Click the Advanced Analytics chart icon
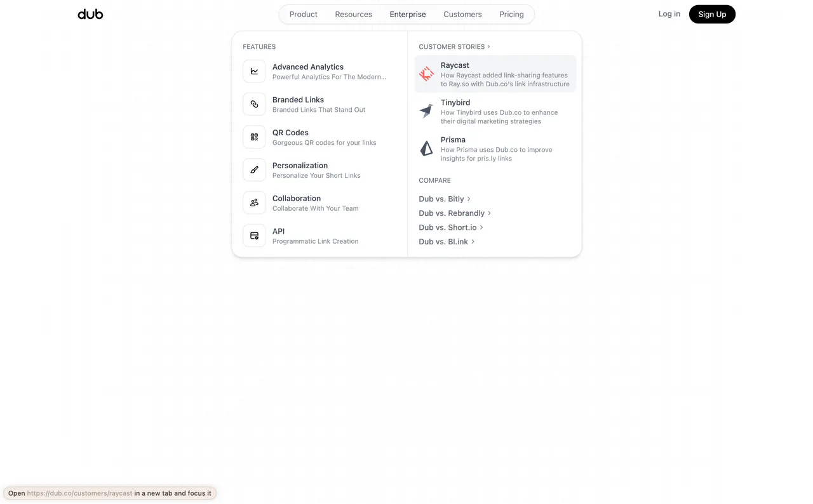The image size is (813, 504). click(254, 71)
